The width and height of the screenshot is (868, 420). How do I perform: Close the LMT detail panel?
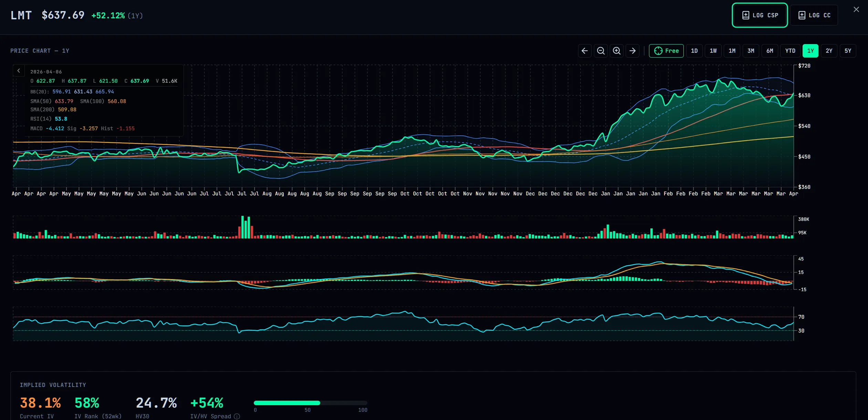click(x=856, y=10)
